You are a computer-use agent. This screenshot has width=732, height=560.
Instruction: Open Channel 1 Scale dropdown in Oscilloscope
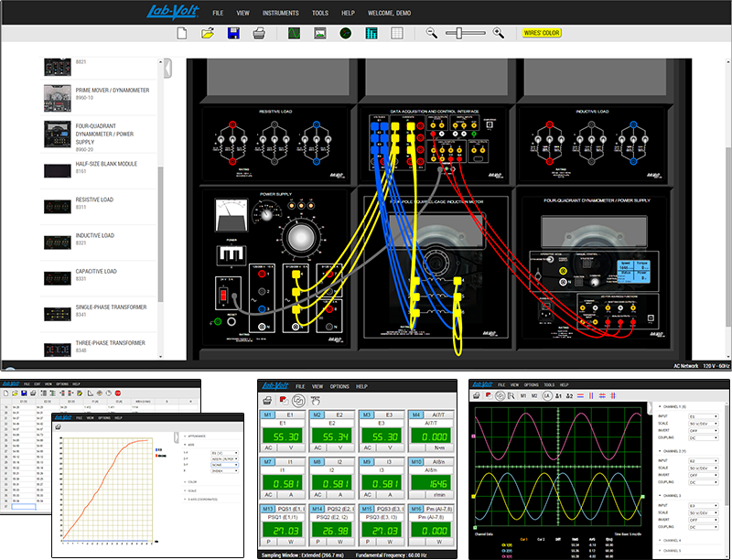704,424
